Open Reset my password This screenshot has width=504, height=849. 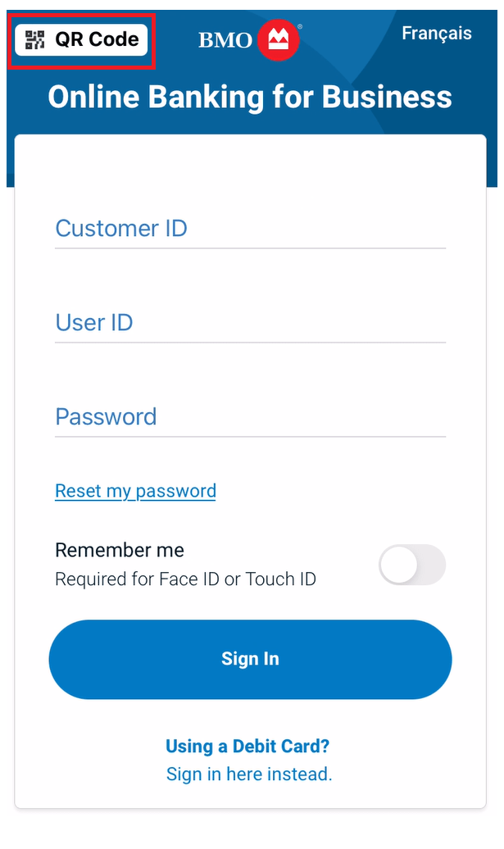(x=135, y=490)
